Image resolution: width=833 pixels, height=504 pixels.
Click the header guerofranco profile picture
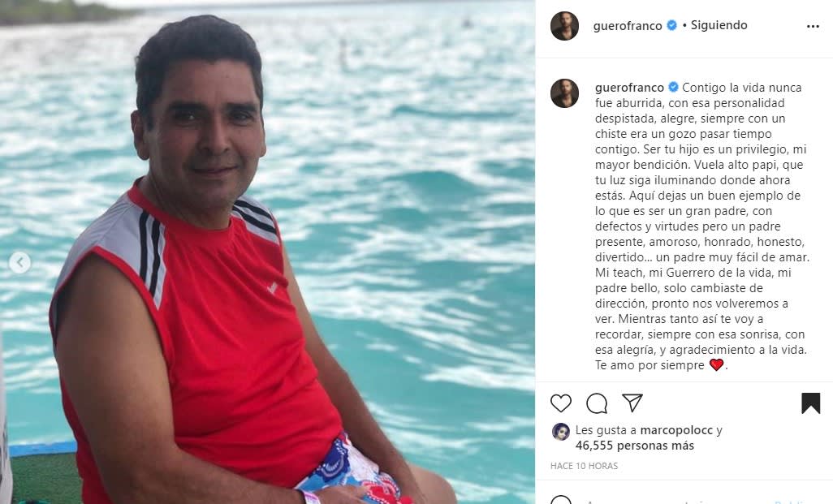pyautogui.click(x=564, y=25)
